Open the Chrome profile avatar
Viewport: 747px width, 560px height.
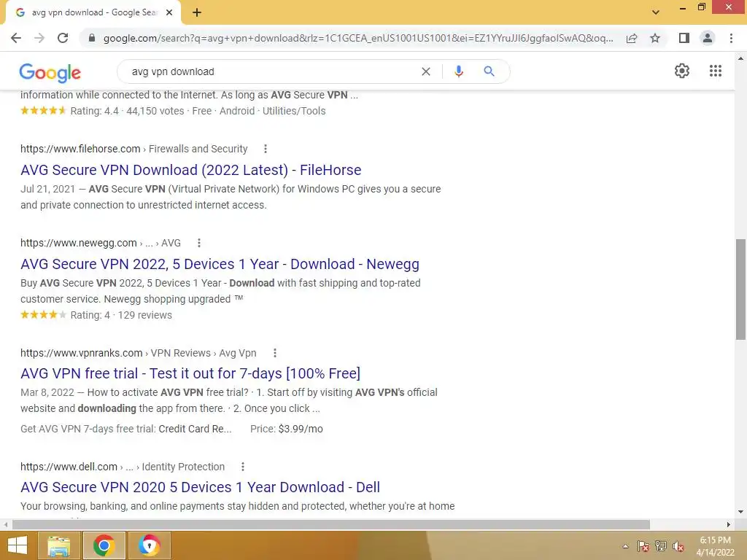pos(708,38)
